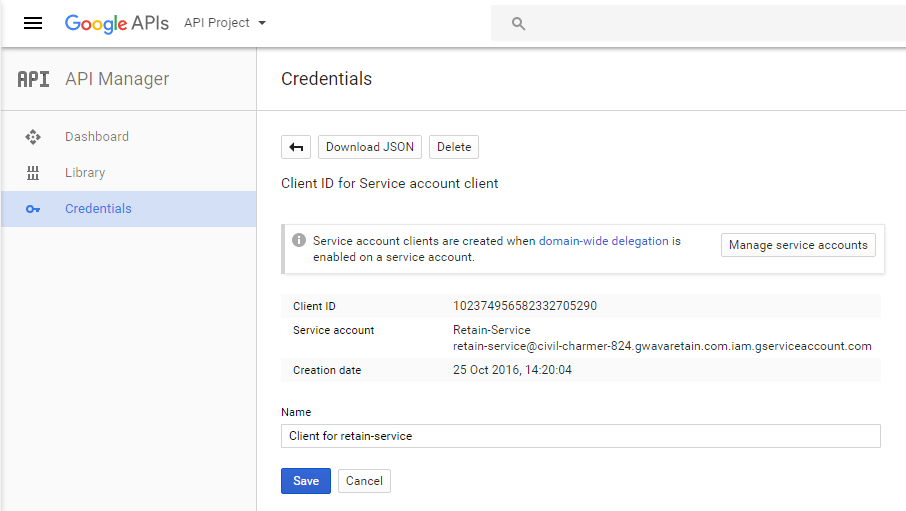Screen dimensions: 906x511
Task: Click the Library icon in sidebar
Action: (x=33, y=173)
